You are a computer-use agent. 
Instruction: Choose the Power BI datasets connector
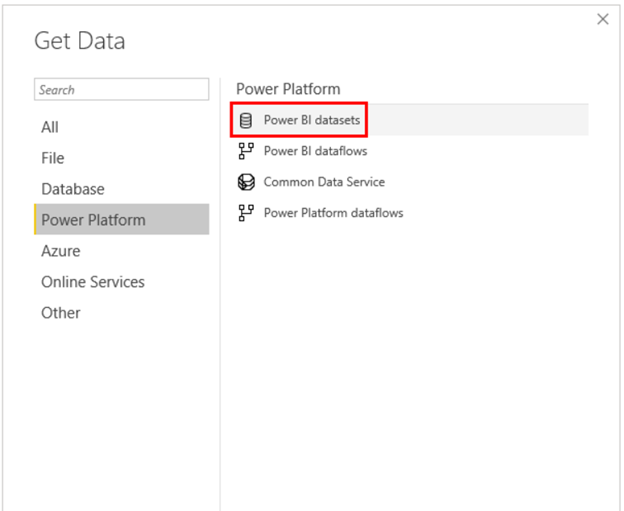pyautogui.click(x=412, y=120)
